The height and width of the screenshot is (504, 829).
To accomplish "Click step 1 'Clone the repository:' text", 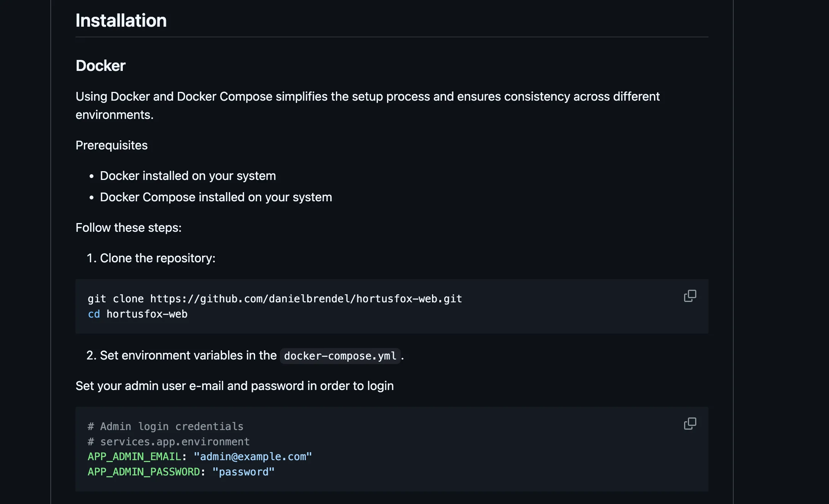I will [x=157, y=258].
